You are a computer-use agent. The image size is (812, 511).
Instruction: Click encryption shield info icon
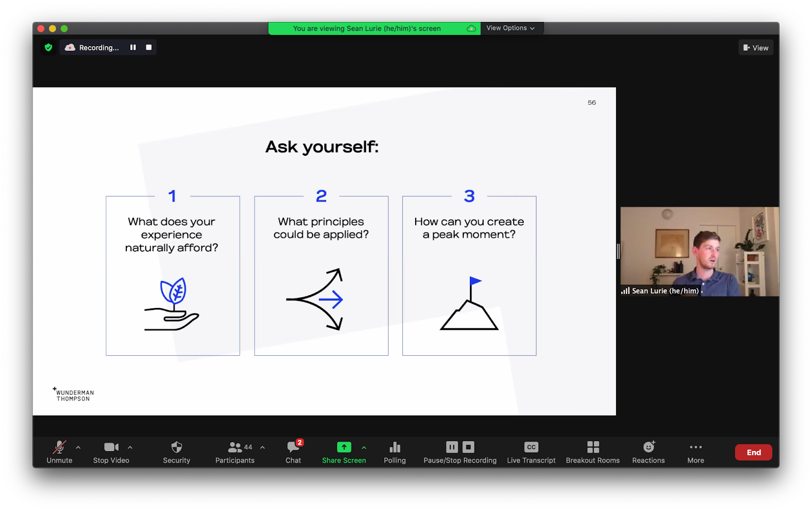coord(49,48)
